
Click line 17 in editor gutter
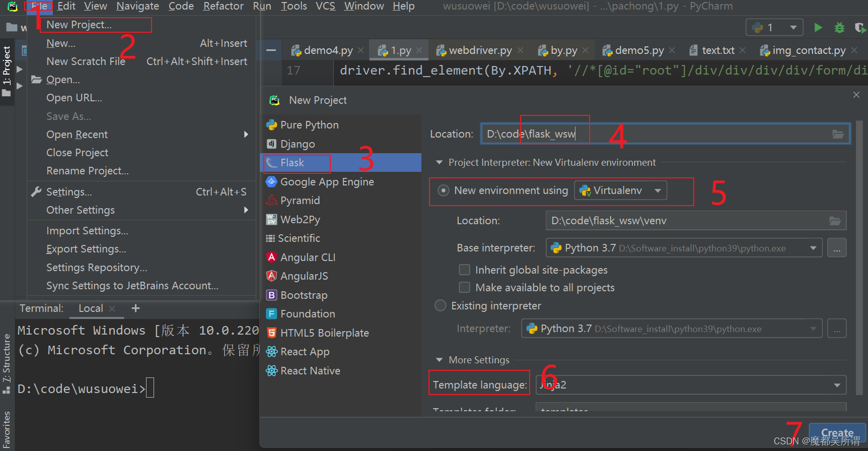(294, 71)
